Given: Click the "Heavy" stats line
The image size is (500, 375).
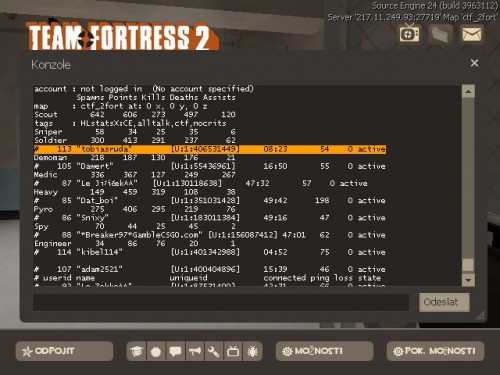Looking at the screenshot, I should pyautogui.click(x=135, y=192).
